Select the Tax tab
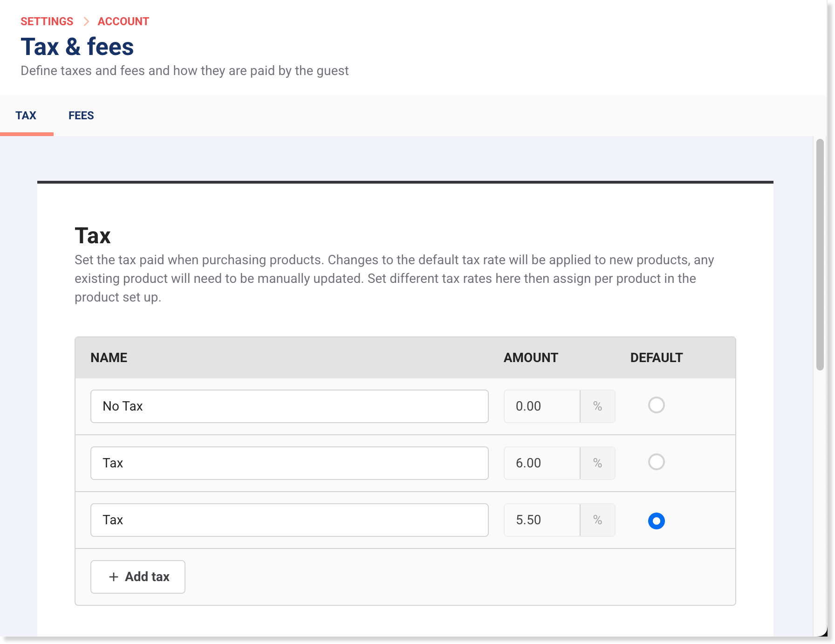This screenshot has width=835, height=644. click(x=26, y=116)
